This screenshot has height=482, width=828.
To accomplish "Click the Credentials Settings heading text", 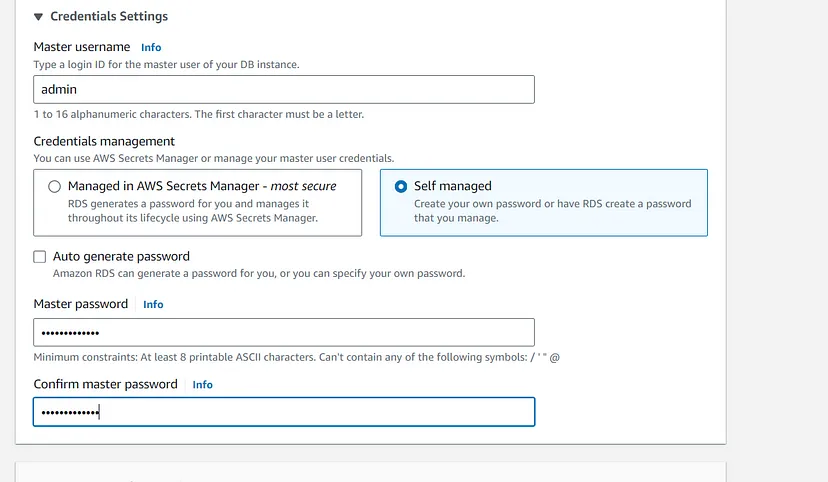I will coord(109,17).
